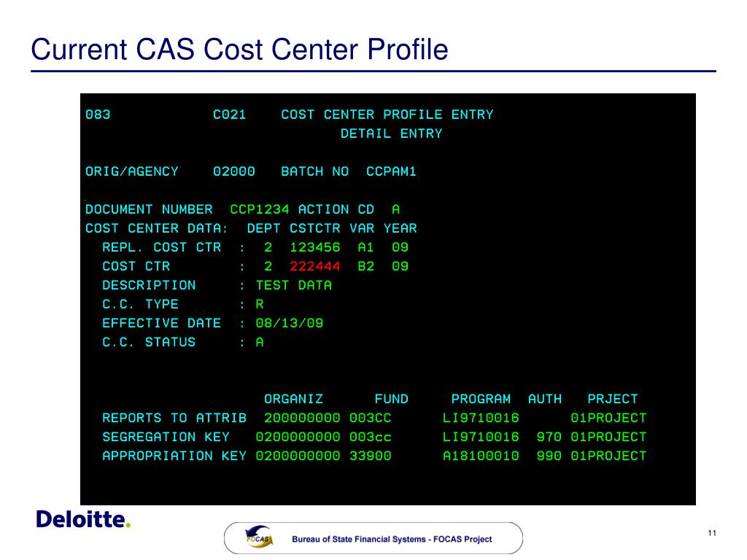747x560 pixels.
Task: Click fund 003CC in REPORTS TO ATTRIB row
Action: tap(370, 418)
